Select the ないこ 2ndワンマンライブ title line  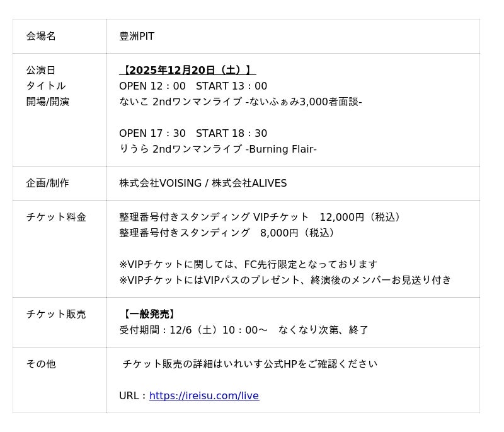coord(240,102)
